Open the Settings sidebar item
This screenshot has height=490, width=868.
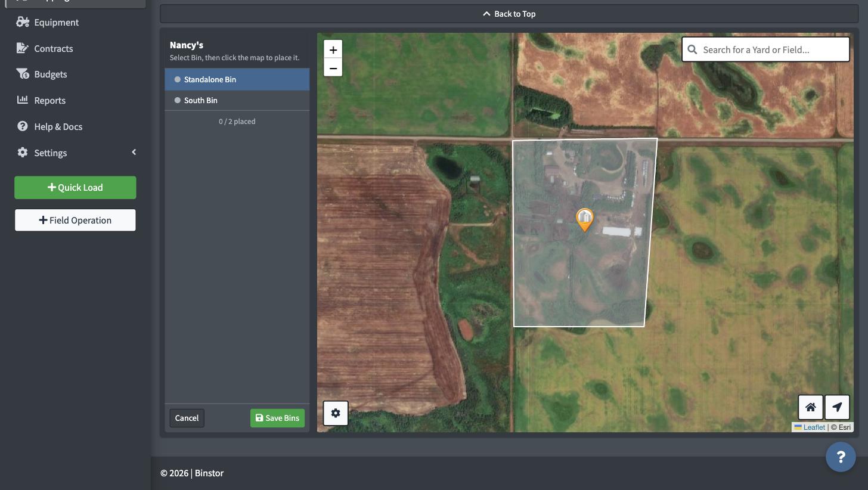pyautogui.click(x=50, y=153)
